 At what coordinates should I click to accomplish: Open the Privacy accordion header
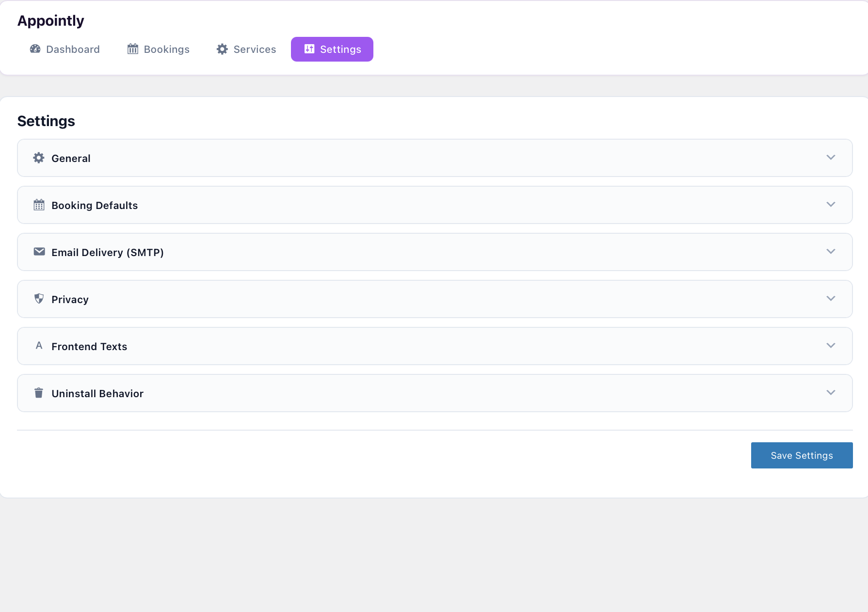[435, 299]
